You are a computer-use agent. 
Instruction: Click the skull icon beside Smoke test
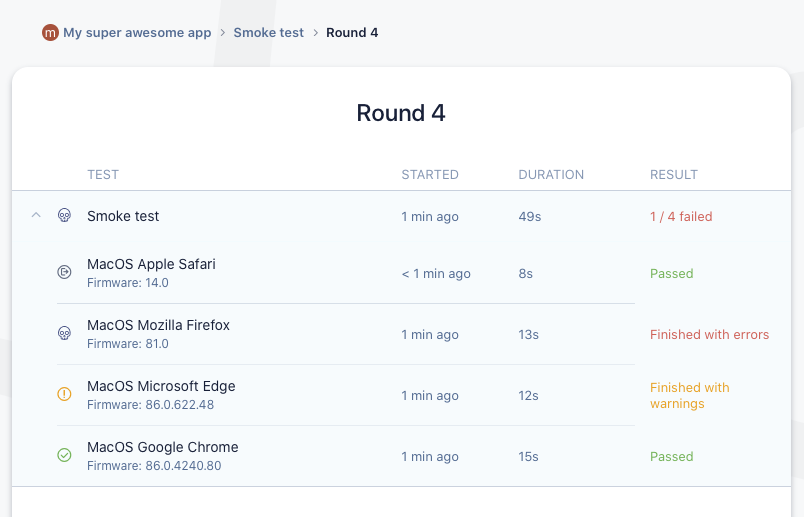pos(64,215)
